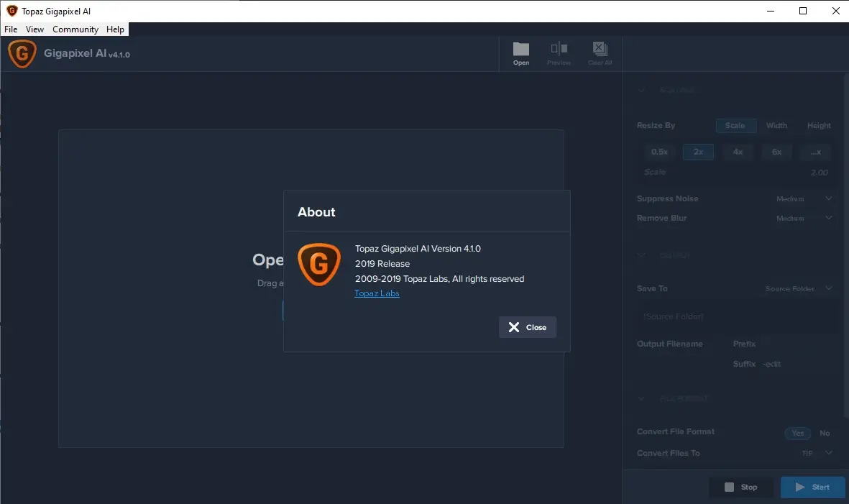Choose the 2x scale preset
Viewport: 849px width, 504px height.
(x=699, y=152)
